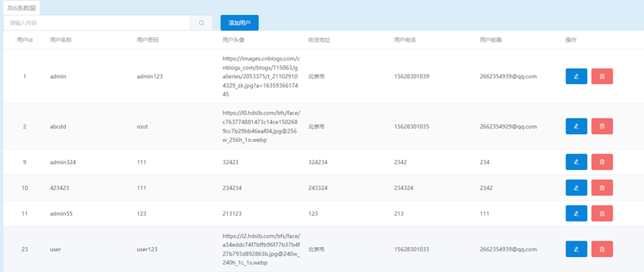This screenshot has width=644, height=272.
Task: Click the 收货地址 column header
Action: tap(320, 40)
